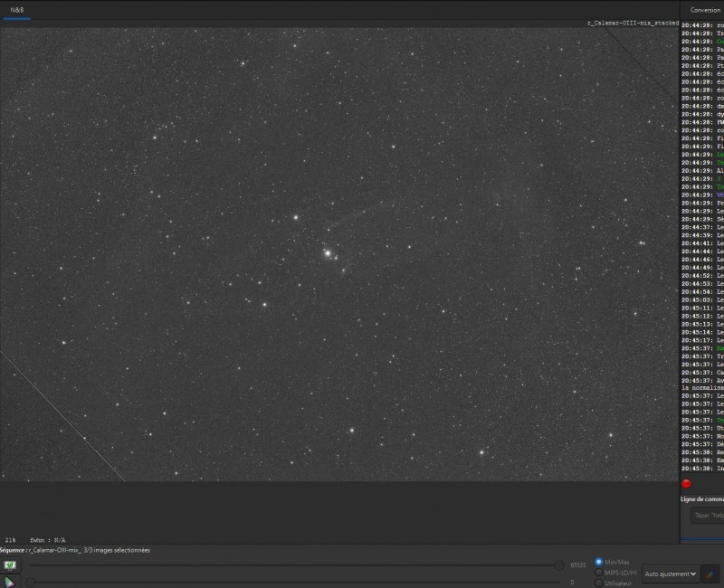Focus the Ligne de commande input field
Image resolution: width=724 pixels, height=588 pixels.
(708, 515)
